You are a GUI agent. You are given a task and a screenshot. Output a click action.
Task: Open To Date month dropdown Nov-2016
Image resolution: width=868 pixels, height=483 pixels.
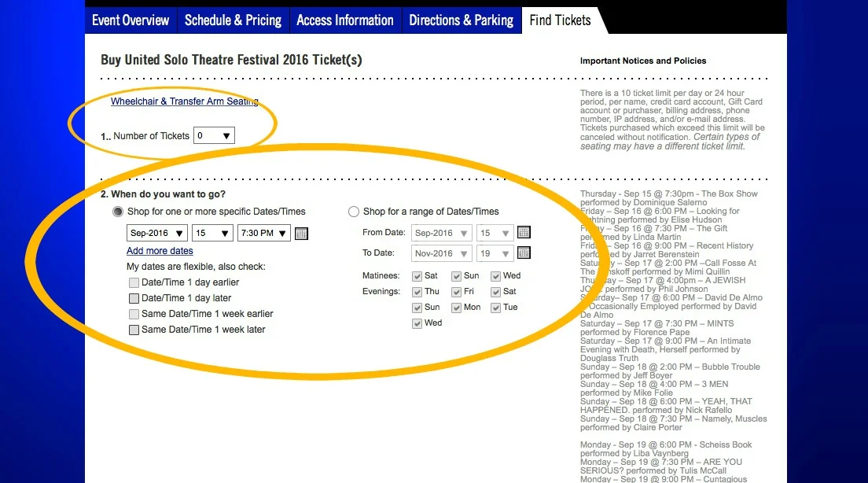[442, 253]
